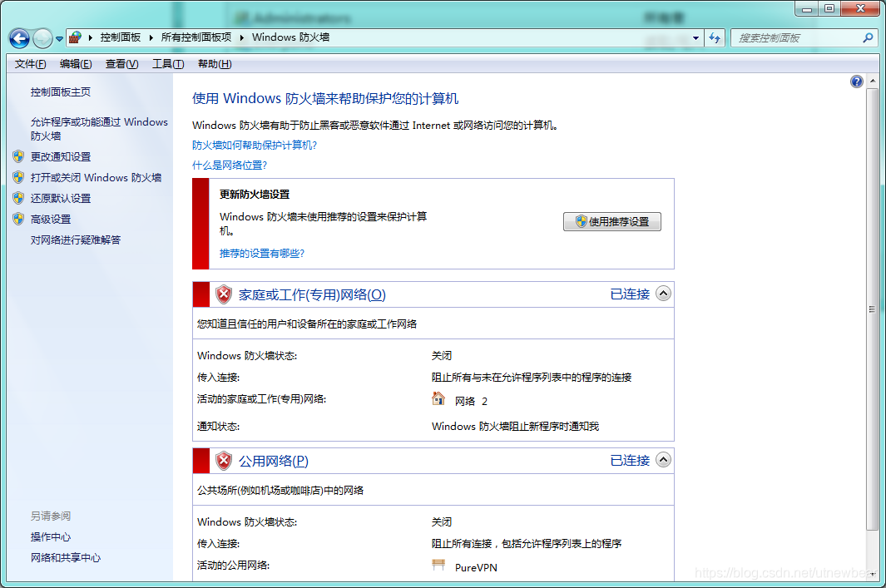Click the search magnifier icon
The width and height of the screenshot is (886, 588).
click(868, 38)
